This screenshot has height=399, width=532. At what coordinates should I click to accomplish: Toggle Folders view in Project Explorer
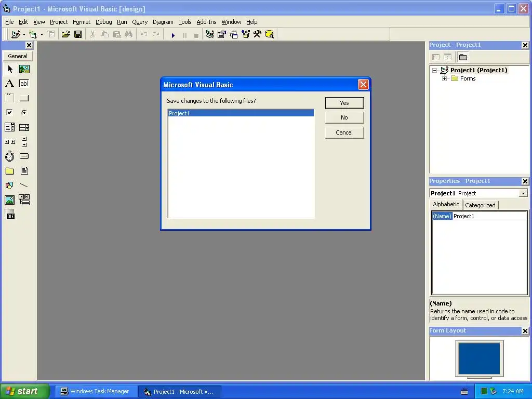[x=463, y=57]
